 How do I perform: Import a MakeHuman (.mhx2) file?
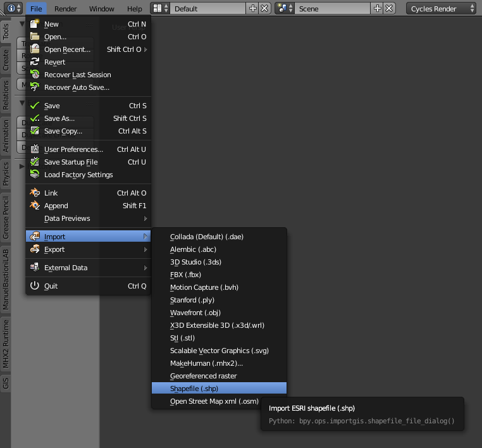point(219,363)
